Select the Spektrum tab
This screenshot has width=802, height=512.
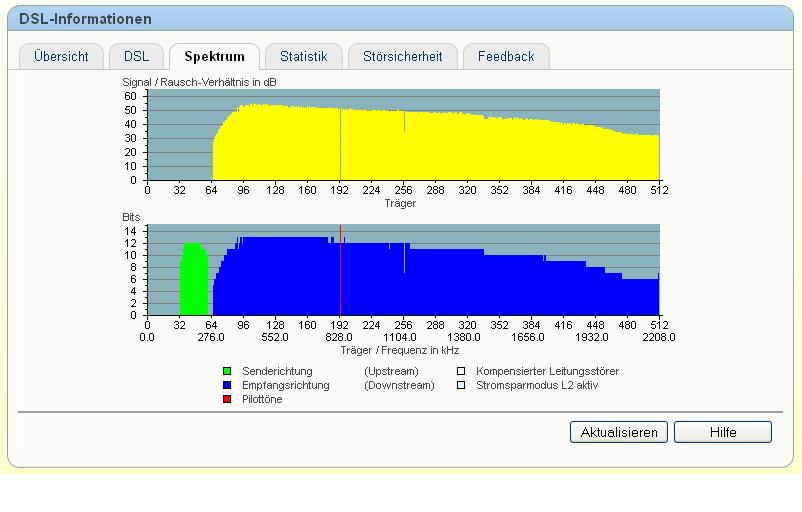coord(214,56)
